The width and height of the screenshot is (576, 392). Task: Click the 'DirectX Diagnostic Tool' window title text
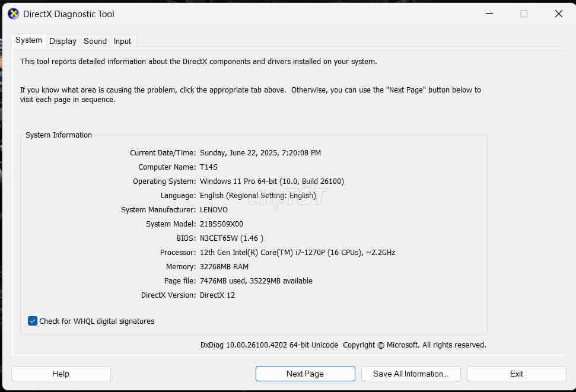tap(69, 14)
